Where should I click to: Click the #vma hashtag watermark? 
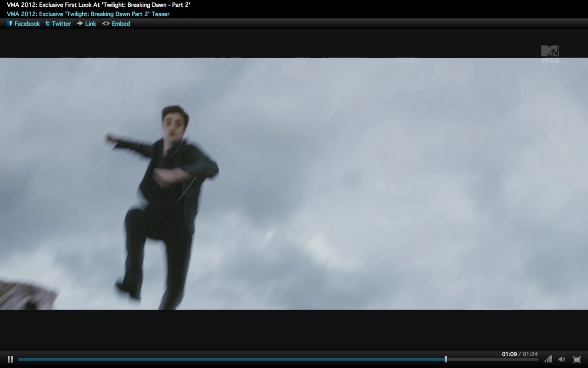point(550,60)
